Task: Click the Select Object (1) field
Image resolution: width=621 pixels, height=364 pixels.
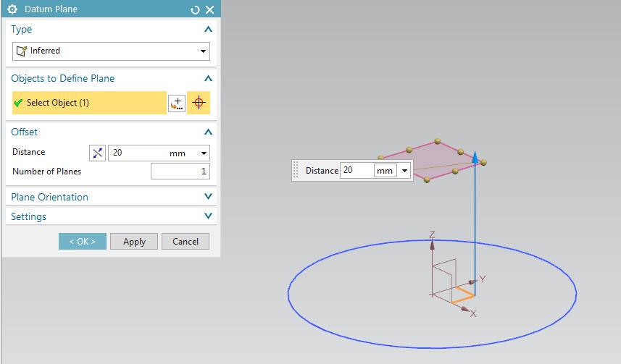Action: click(x=89, y=103)
